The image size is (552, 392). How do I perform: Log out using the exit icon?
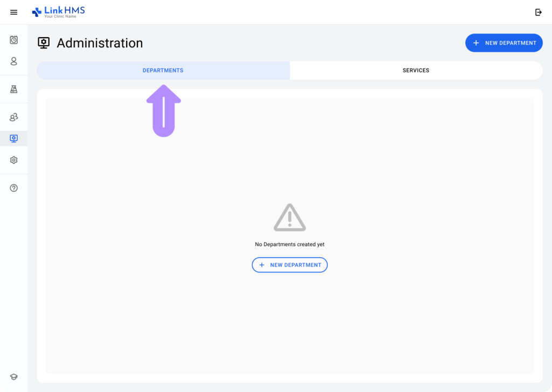coord(539,12)
